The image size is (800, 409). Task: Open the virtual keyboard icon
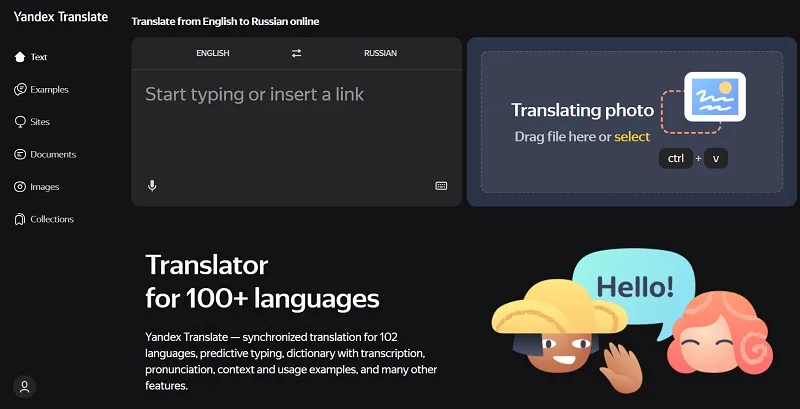tap(441, 186)
